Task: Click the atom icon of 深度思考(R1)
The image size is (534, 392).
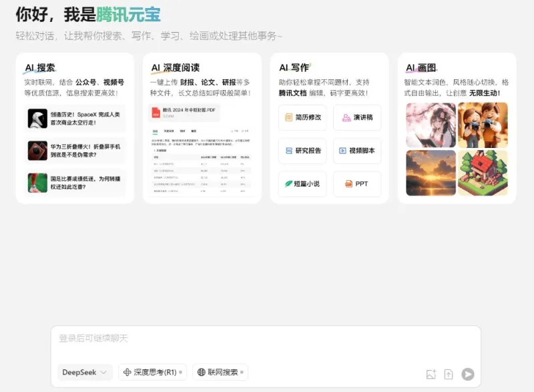Action: coord(127,372)
